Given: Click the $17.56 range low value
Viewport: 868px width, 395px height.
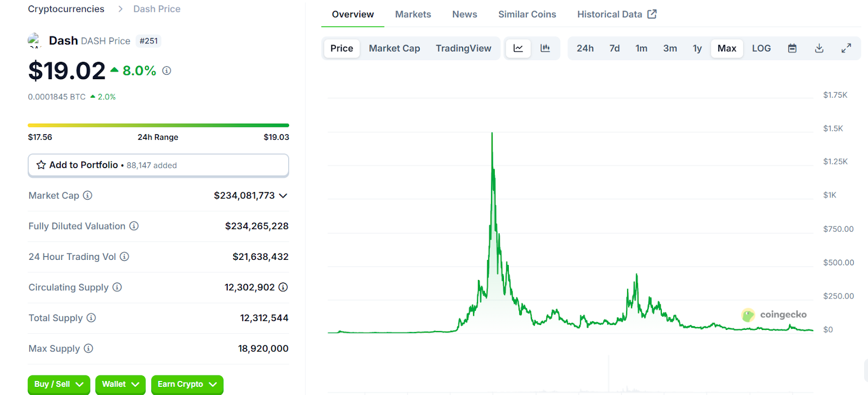Looking at the screenshot, I should pos(40,137).
